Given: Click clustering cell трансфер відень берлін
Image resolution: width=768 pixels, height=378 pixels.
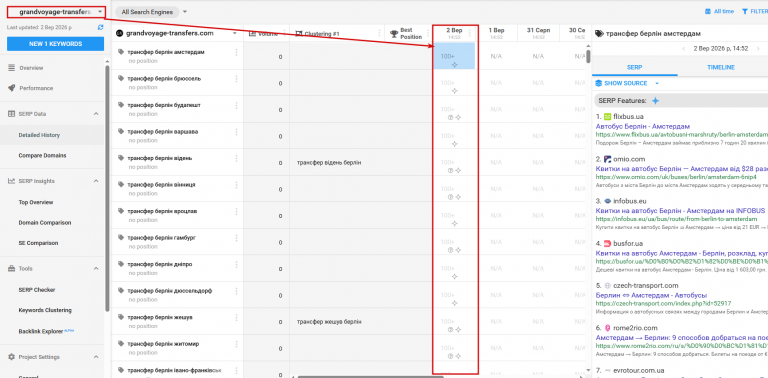Looking at the screenshot, I should point(329,163).
